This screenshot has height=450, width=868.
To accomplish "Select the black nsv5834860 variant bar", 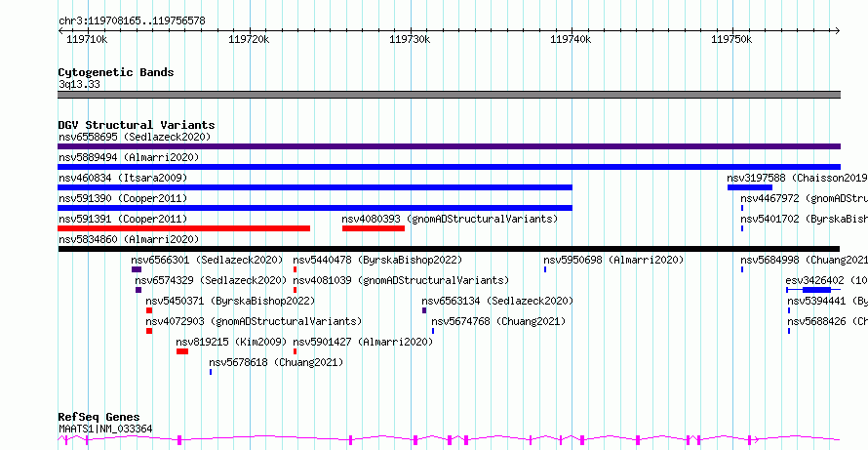I will coord(449,249).
